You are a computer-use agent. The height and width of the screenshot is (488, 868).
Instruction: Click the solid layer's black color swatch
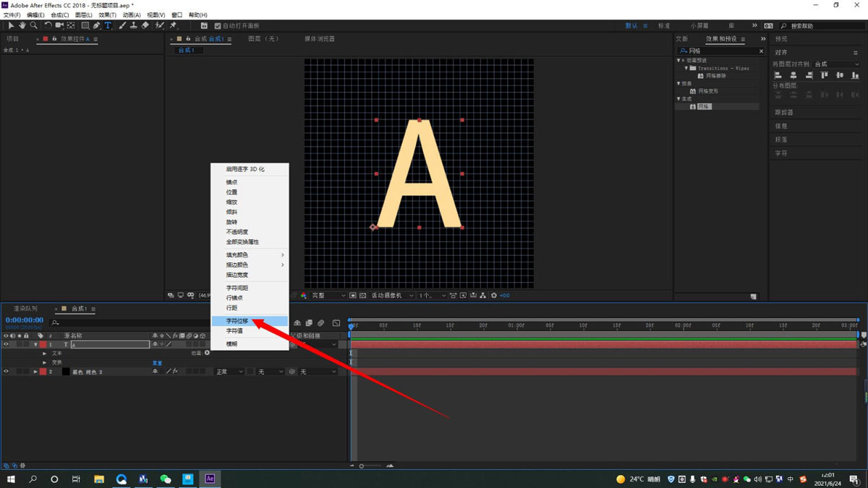click(66, 372)
